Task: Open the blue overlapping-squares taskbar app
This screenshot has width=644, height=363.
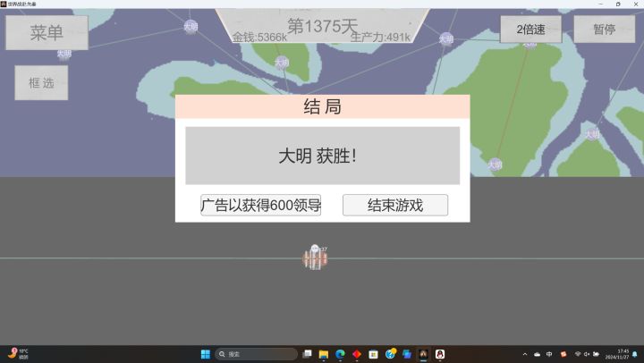Action: 407,354
